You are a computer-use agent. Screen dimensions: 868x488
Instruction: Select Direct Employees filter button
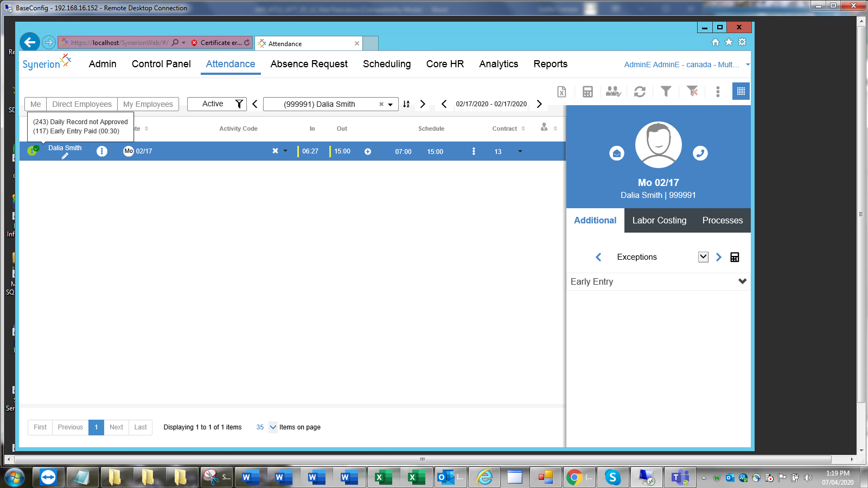(x=82, y=104)
